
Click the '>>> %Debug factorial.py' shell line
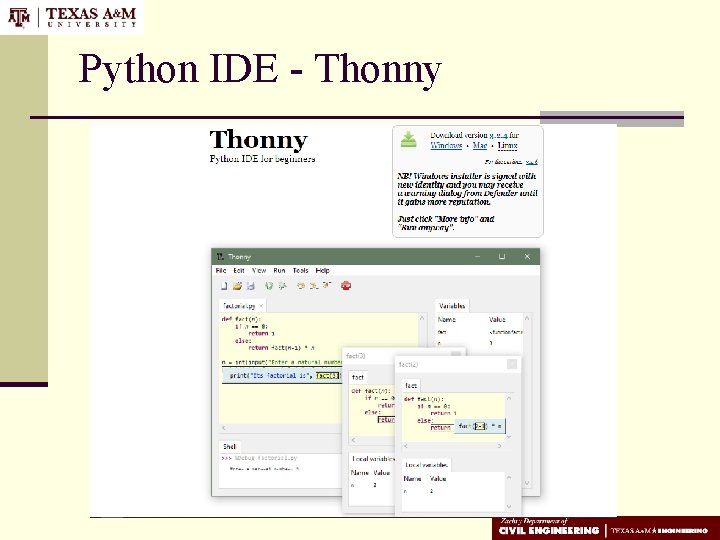click(x=259, y=458)
